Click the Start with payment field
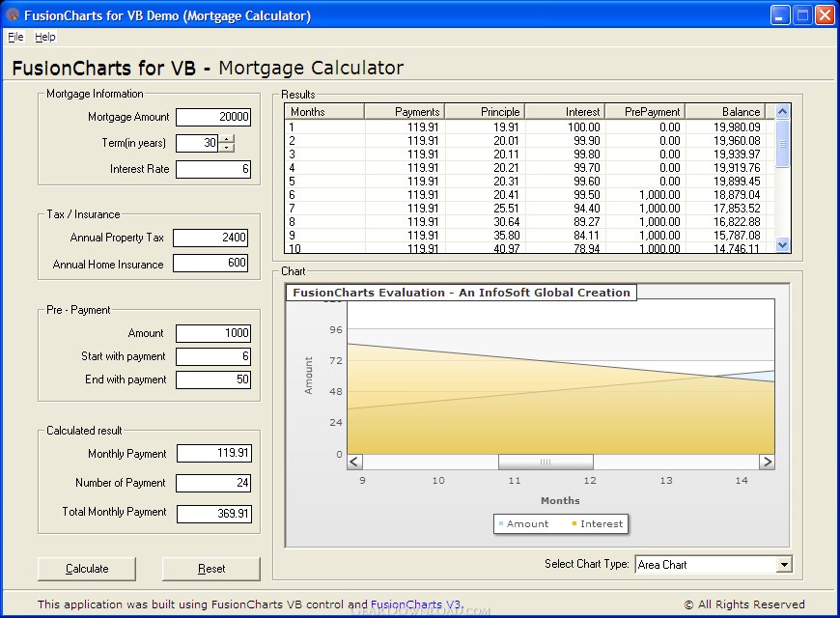Screen dimensions: 840x618 click(x=213, y=356)
